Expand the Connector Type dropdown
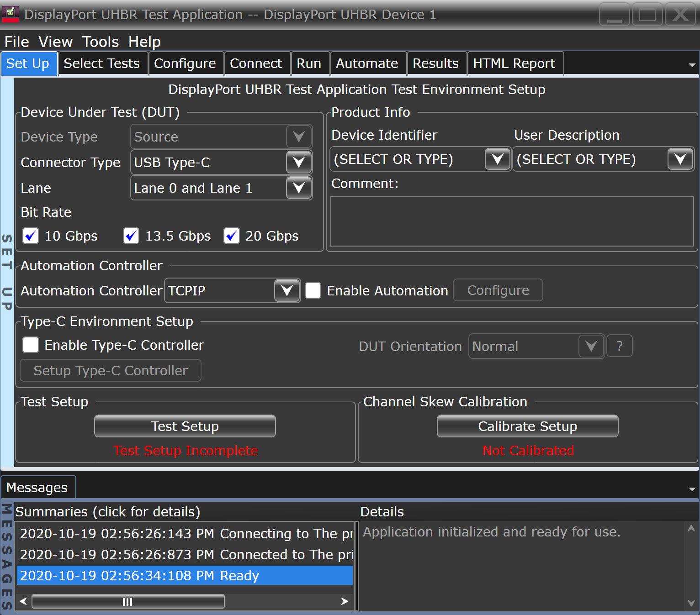700x615 pixels. point(299,163)
